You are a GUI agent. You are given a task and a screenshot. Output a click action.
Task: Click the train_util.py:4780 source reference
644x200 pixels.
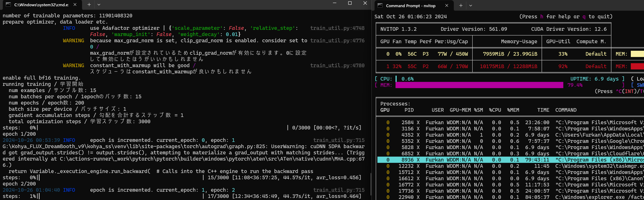click(x=337, y=65)
